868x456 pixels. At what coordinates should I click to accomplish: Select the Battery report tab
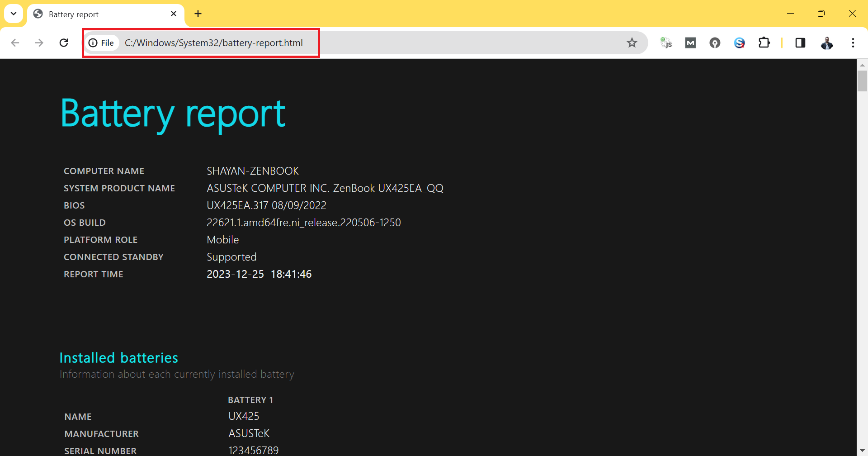(106, 14)
